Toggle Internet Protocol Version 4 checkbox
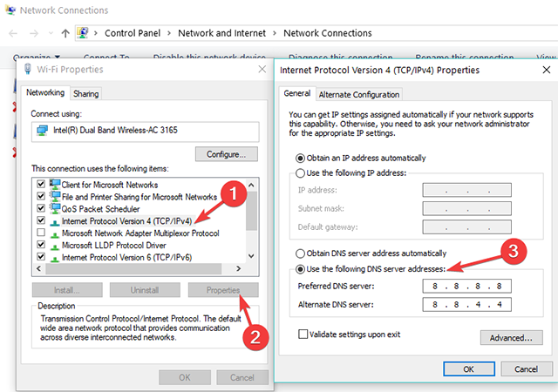Viewport: 558px width, 392px height. 41,220
